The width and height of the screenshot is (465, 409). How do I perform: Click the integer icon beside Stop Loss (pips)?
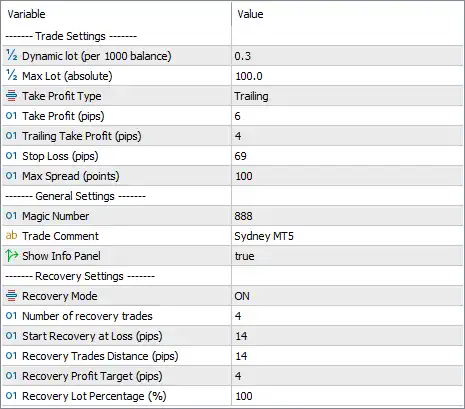(11, 156)
